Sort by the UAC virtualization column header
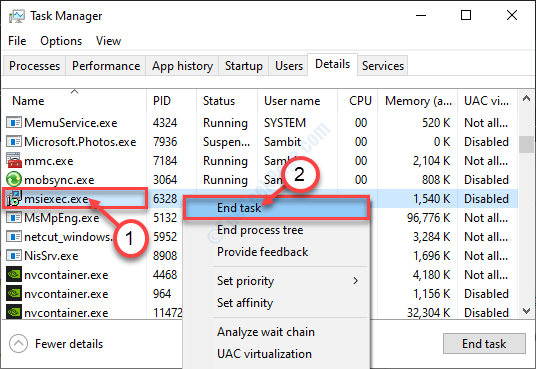The image size is (536, 369). [x=487, y=101]
